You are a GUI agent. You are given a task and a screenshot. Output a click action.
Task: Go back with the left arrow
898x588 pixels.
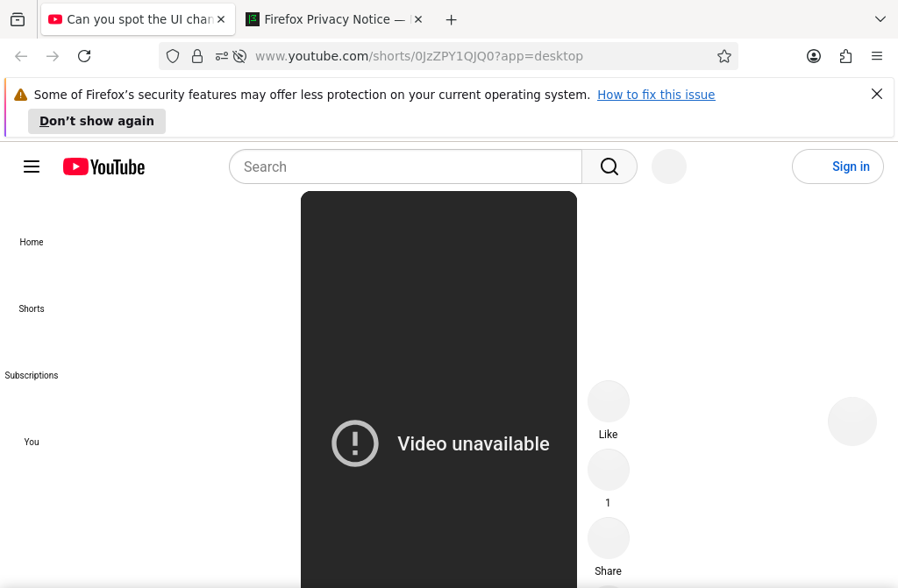pyautogui.click(x=21, y=56)
